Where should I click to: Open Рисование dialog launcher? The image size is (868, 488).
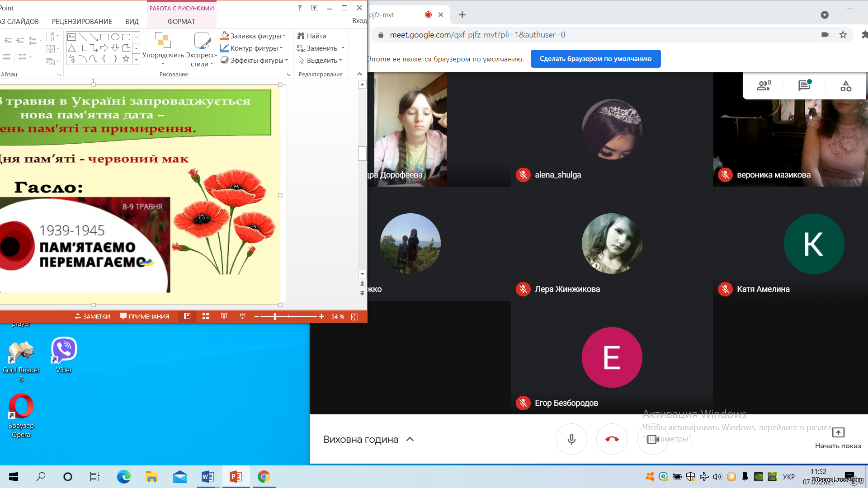288,75
